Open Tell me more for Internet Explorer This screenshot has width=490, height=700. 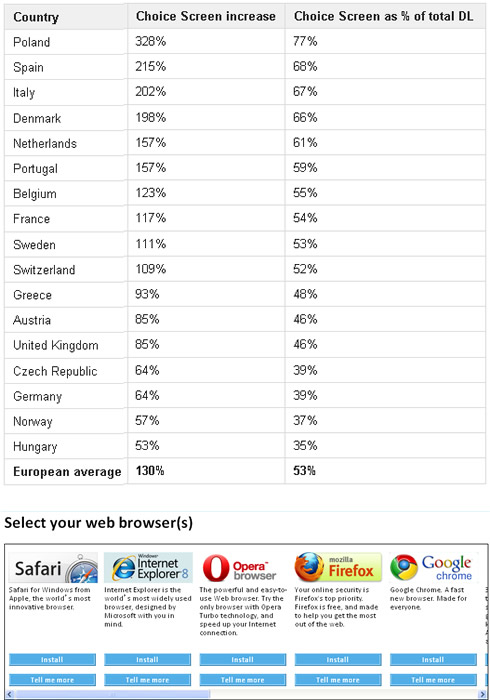coord(148,680)
